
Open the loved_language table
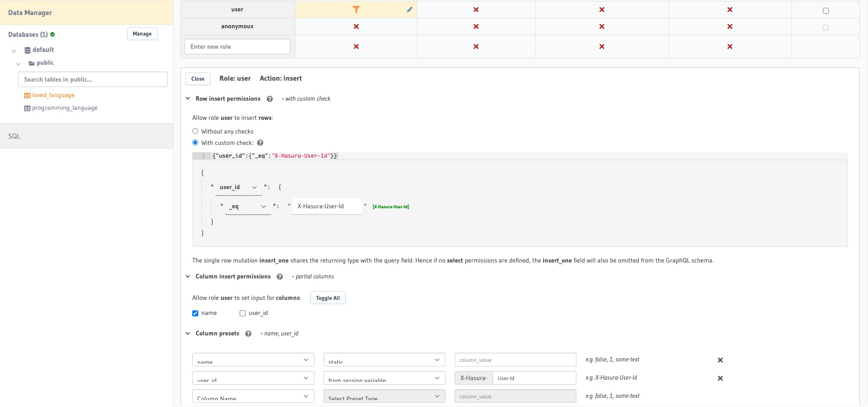tap(53, 95)
